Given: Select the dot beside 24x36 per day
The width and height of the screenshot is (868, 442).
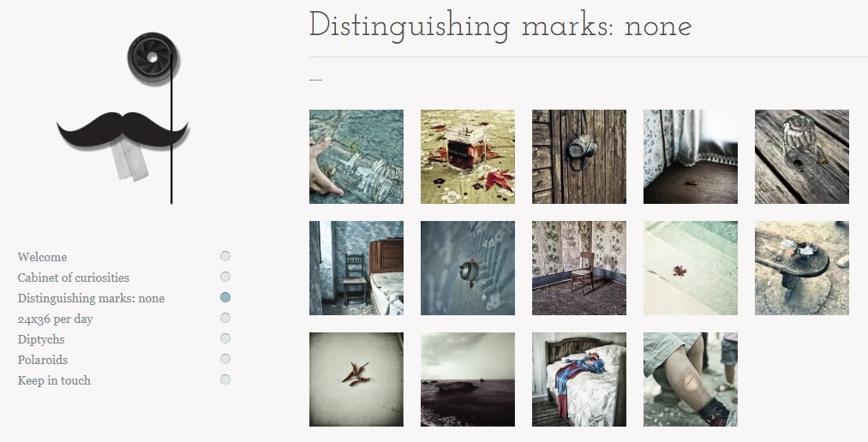Looking at the screenshot, I should tap(225, 318).
